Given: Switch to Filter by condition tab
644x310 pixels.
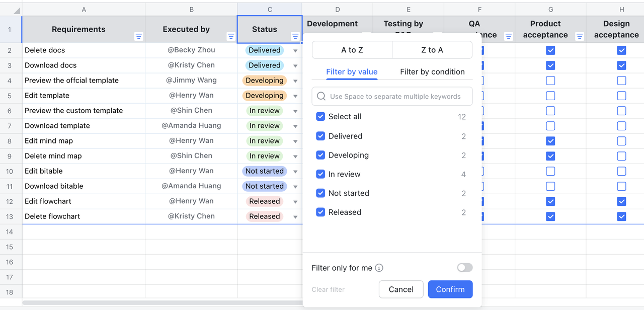Looking at the screenshot, I should point(432,71).
